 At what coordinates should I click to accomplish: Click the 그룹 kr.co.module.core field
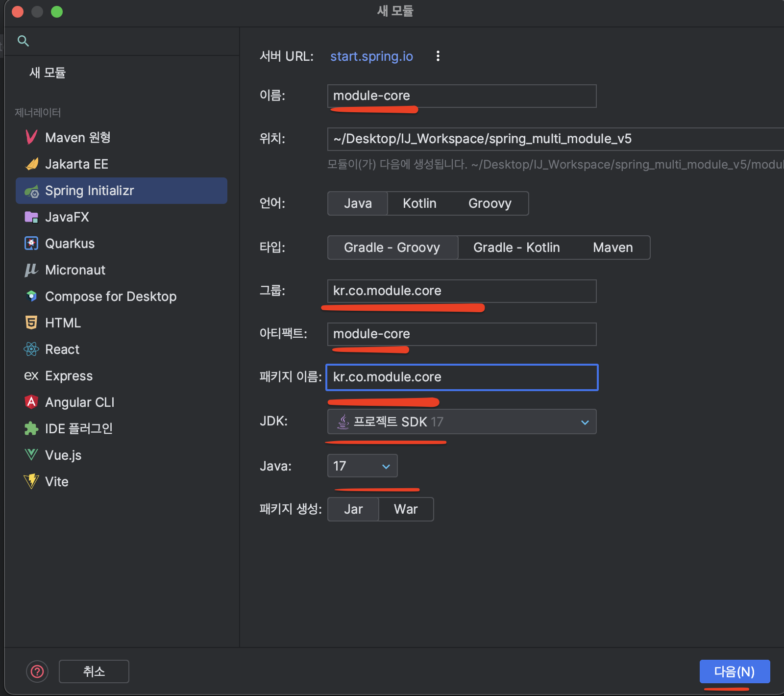click(462, 291)
